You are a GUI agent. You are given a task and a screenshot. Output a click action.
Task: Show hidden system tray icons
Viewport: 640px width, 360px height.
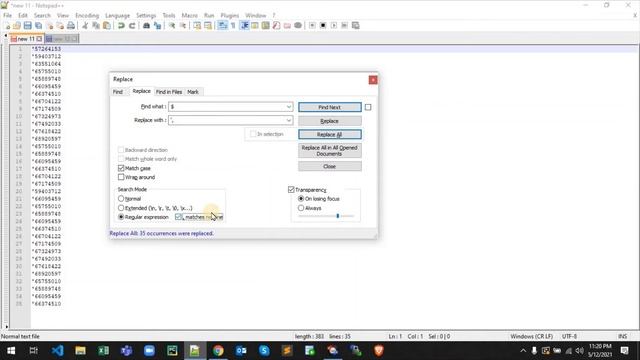523,351
